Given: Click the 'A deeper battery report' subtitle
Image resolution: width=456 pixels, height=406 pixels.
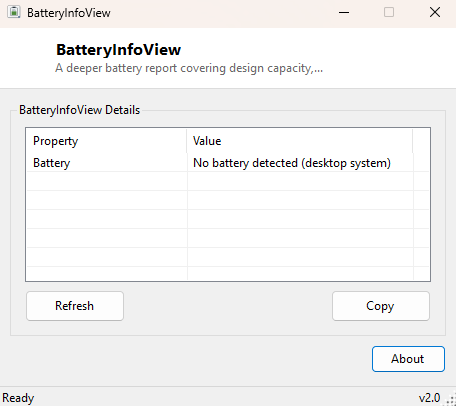Looking at the screenshot, I should click(189, 68).
